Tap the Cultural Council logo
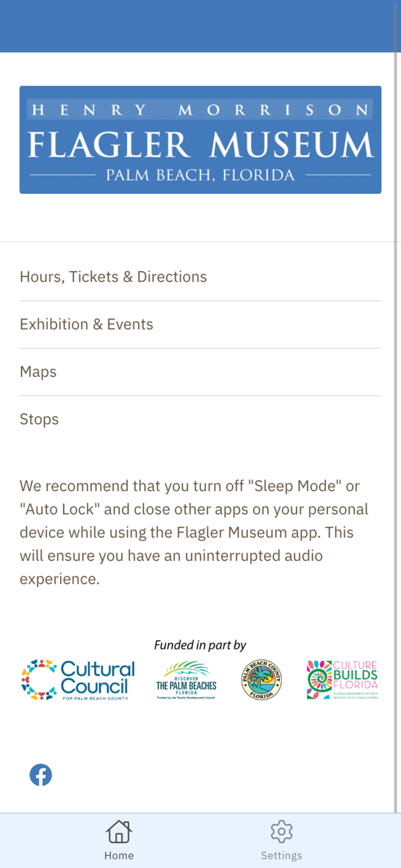Screen dimensions: 401x868 [x=77, y=679]
